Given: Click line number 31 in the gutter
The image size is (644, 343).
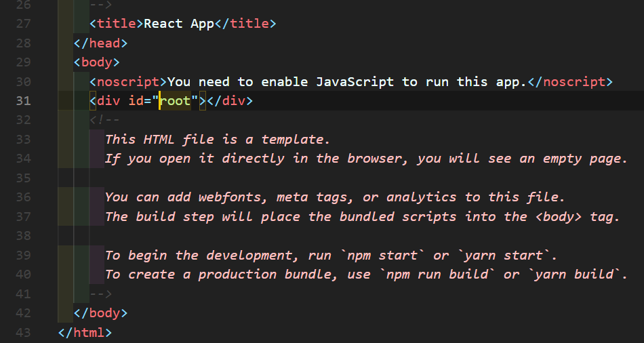Looking at the screenshot, I should [x=24, y=100].
